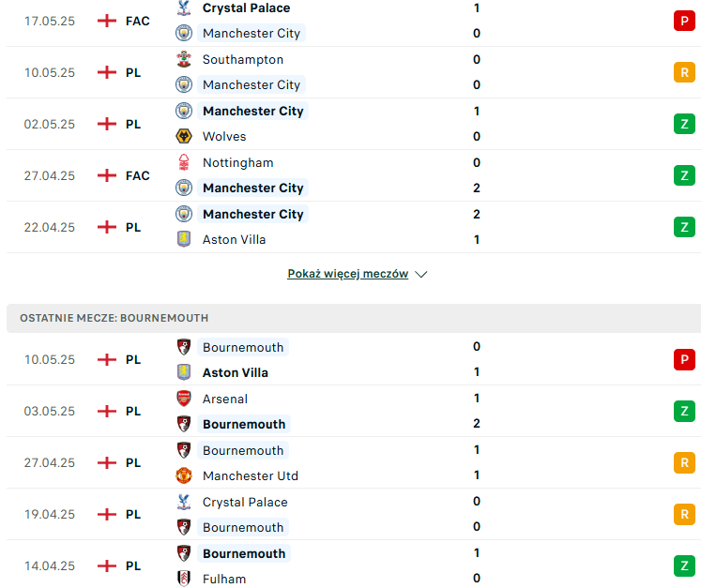The image size is (701, 588).
Task: Expand the list with Pokaż więcej meczów chevron
Action: [420, 274]
